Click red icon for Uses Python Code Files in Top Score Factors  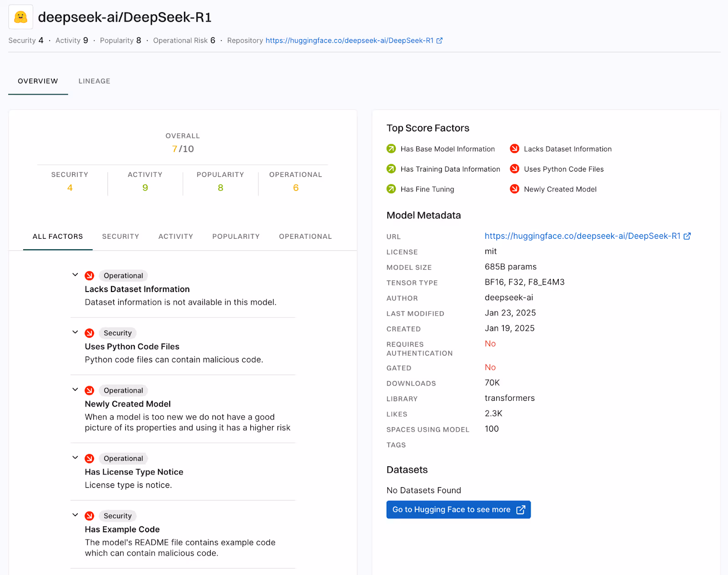tap(515, 169)
